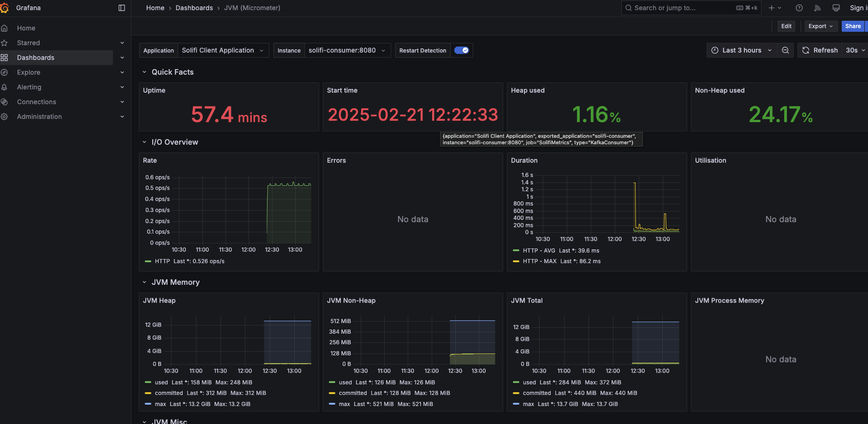Viewport: 868px width, 424px height.
Task: Click the Connections plug icon
Action: click(x=5, y=101)
